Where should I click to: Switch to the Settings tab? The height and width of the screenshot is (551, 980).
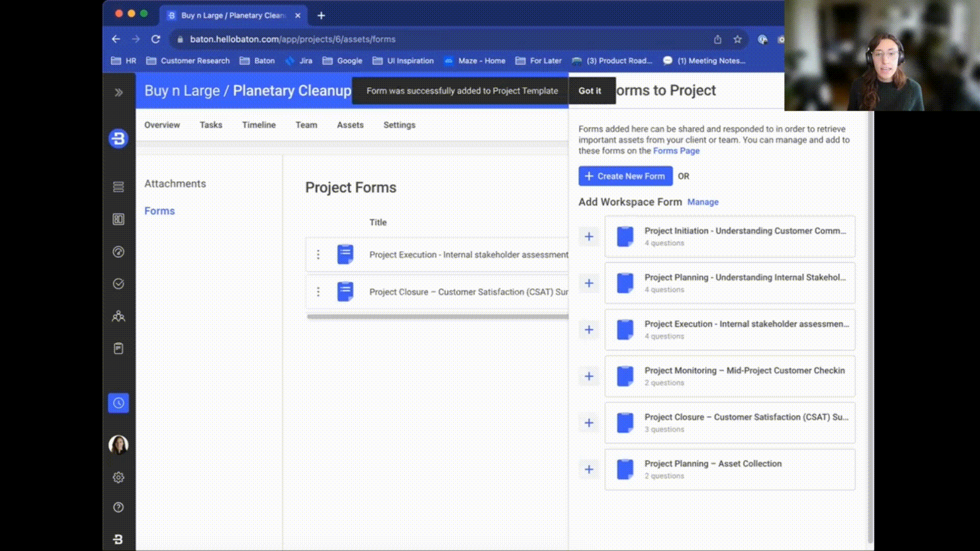coord(399,125)
